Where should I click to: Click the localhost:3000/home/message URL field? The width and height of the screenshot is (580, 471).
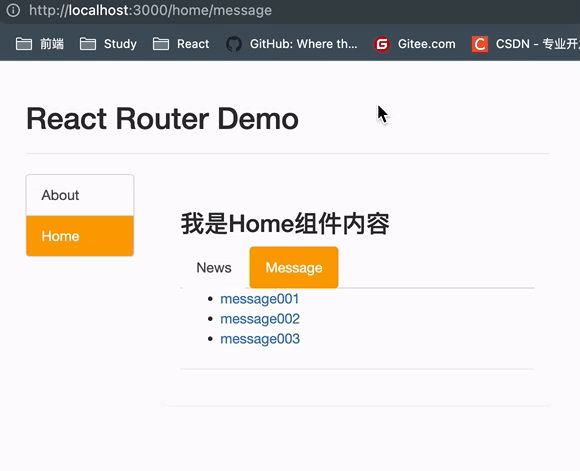[x=151, y=10]
